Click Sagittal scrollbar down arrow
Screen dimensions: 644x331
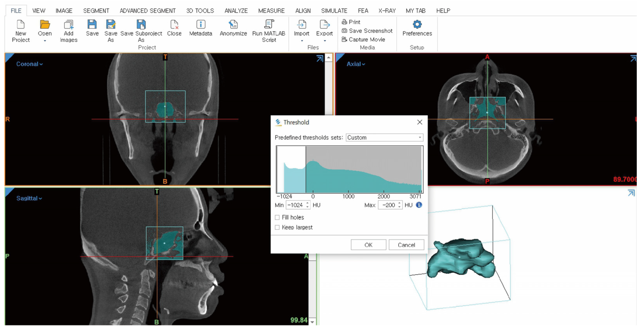click(x=312, y=322)
